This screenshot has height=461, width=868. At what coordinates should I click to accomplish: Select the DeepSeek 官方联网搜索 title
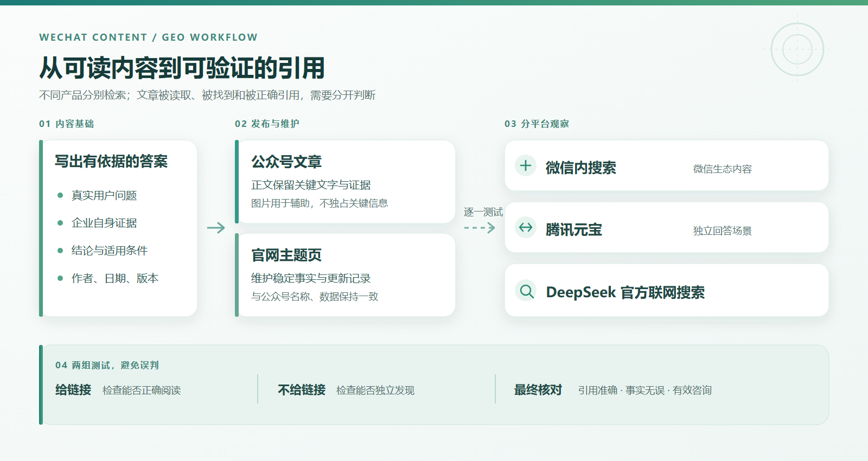[626, 292]
